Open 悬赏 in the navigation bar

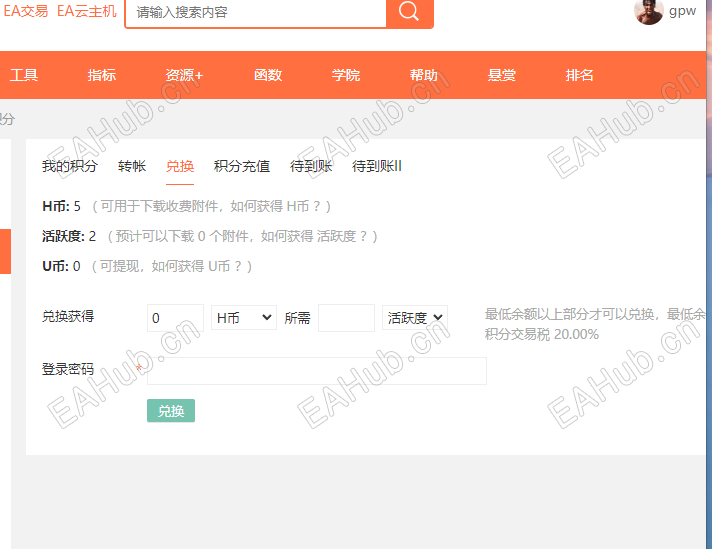coord(502,75)
